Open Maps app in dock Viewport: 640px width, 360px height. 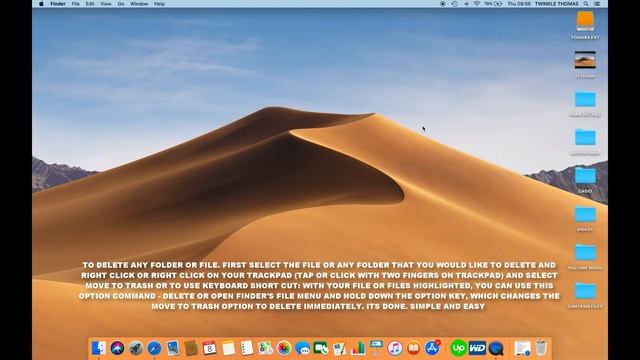tap(265, 348)
